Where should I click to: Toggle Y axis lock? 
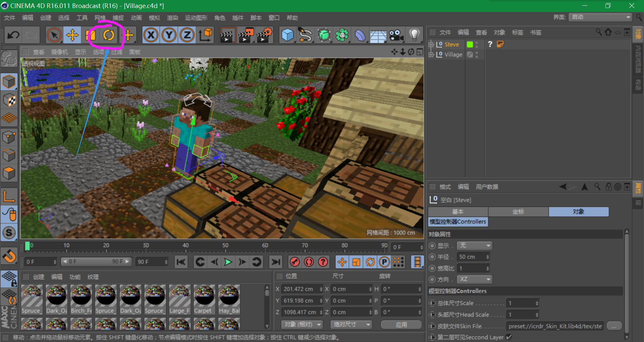pyautogui.click(x=169, y=35)
